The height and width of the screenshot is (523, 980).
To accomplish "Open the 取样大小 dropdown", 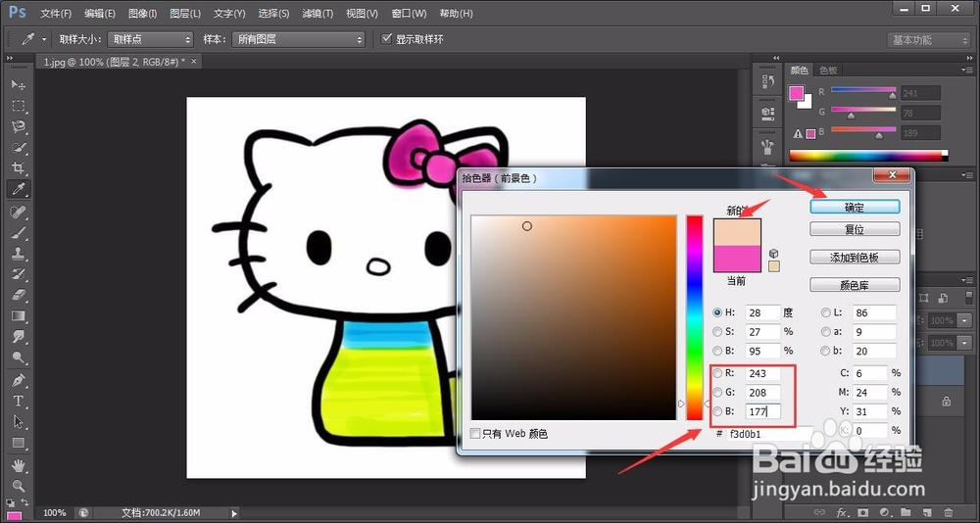I will (150, 39).
